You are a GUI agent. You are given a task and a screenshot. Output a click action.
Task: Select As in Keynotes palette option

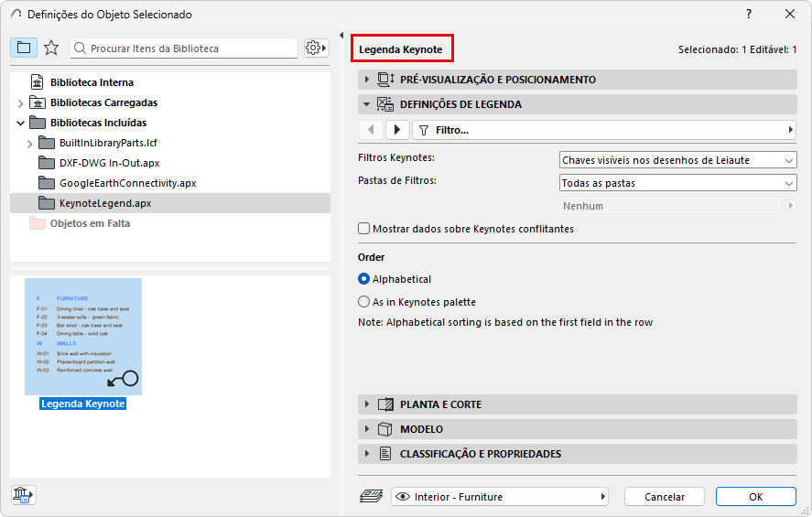(364, 301)
